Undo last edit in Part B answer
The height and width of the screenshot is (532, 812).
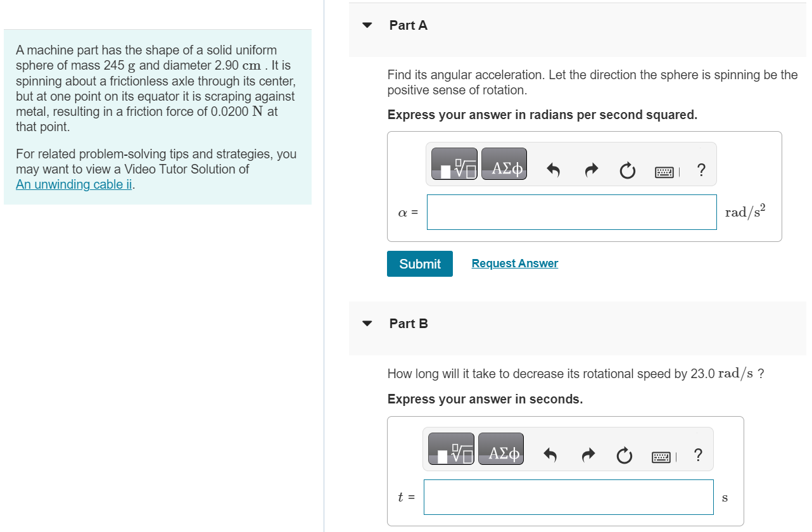(x=550, y=455)
